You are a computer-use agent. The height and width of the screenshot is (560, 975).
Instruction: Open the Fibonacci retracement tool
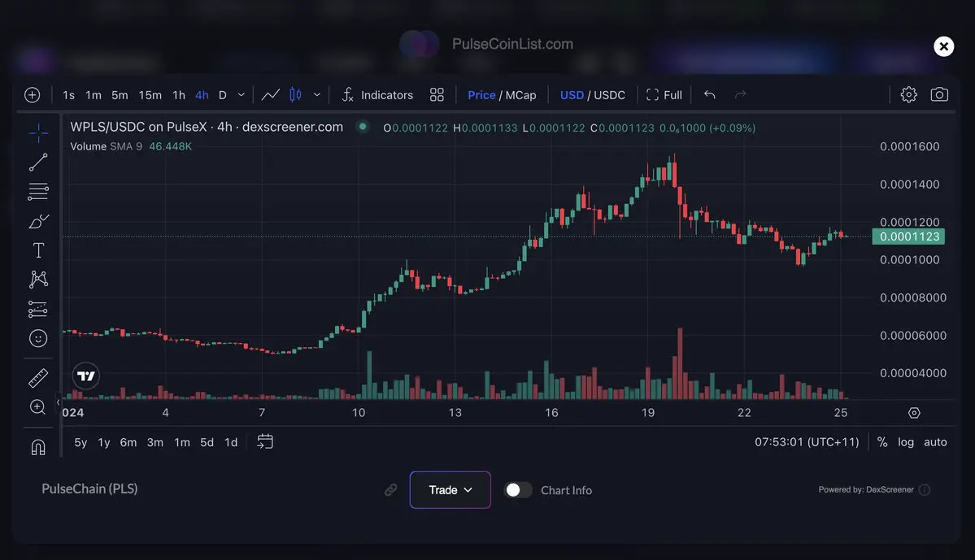click(38, 192)
